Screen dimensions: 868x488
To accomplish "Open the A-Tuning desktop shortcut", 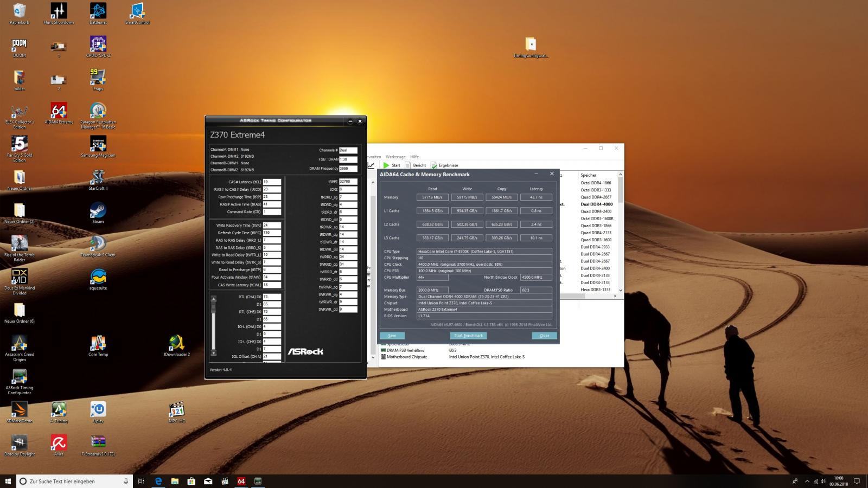I will (x=59, y=413).
